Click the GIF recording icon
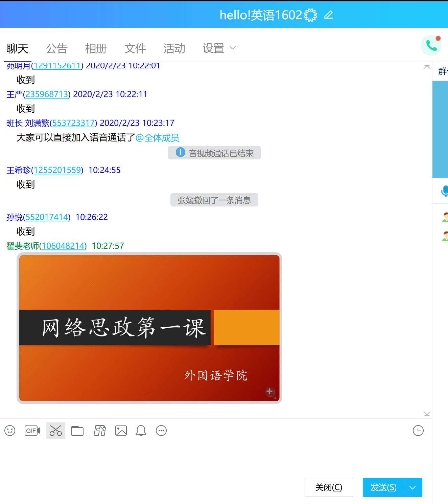The image size is (448, 504). [32, 431]
